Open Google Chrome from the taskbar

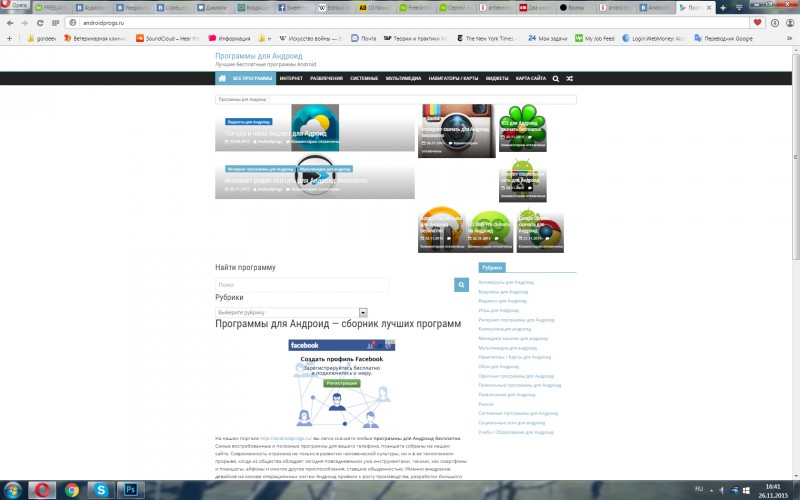click(72, 490)
